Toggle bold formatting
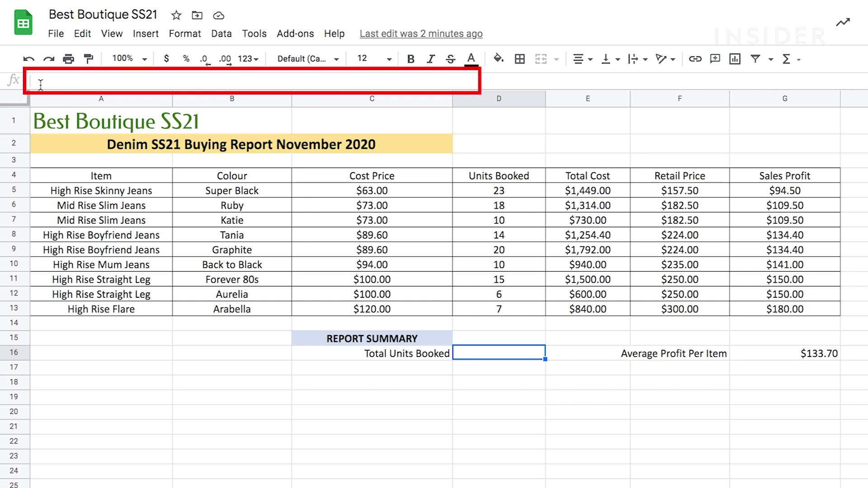Screen dimensions: 868x488 tap(410, 59)
